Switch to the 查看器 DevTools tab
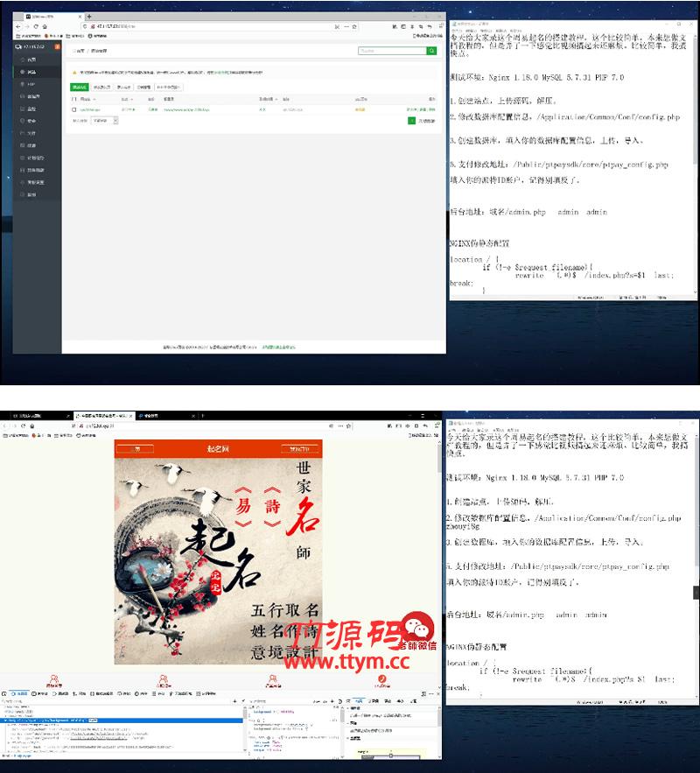Image resolution: width=700 pixels, height=773 pixels. pyautogui.click(x=20, y=693)
